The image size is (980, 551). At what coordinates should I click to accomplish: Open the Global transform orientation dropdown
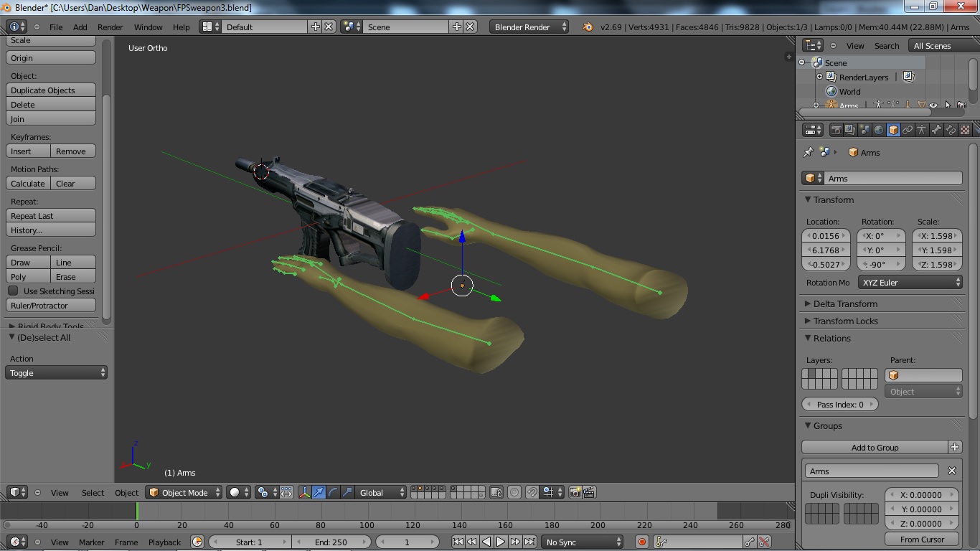(382, 492)
